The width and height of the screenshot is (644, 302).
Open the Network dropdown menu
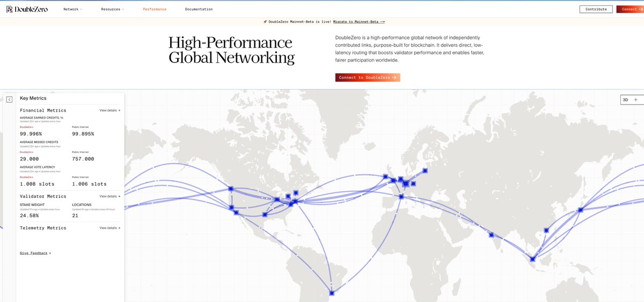tap(72, 9)
